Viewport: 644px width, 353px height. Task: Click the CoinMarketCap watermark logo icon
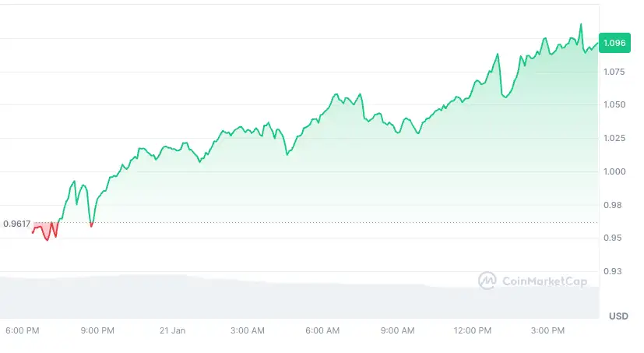pyautogui.click(x=487, y=281)
